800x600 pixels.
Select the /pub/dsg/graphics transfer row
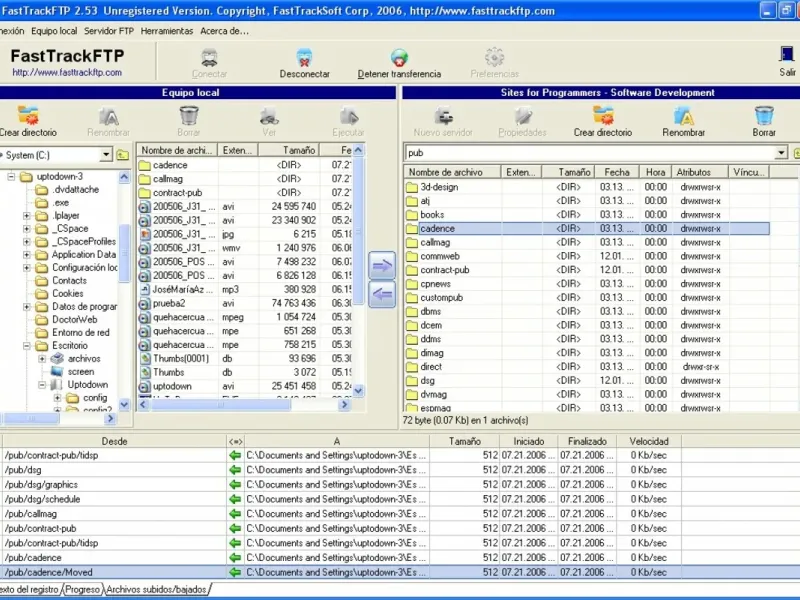[400, 484]
